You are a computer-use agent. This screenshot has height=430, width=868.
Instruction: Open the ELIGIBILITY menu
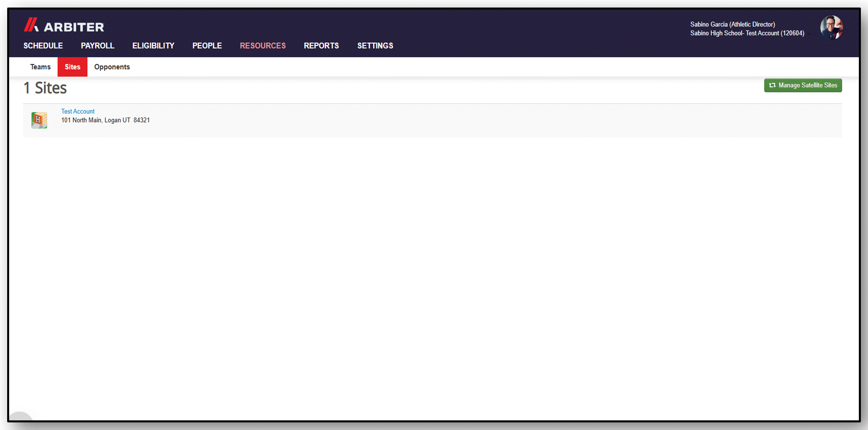pyautogui.click(x=153, y=46)
